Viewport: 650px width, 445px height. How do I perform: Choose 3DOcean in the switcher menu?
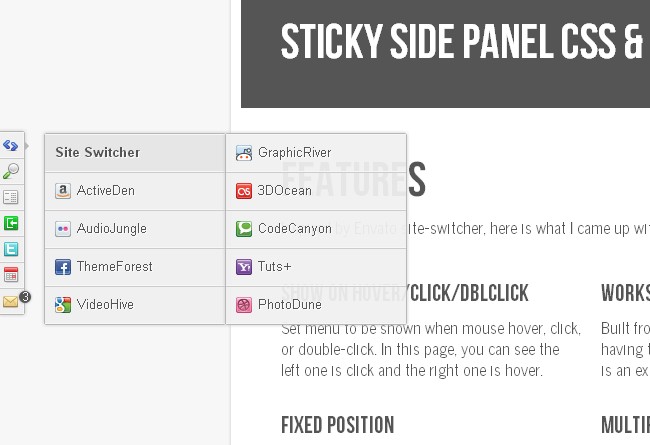[x=285, y=191]
